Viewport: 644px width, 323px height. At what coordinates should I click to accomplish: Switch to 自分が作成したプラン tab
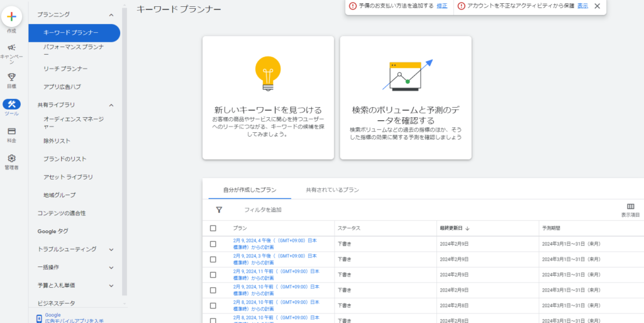click(250, 190)
